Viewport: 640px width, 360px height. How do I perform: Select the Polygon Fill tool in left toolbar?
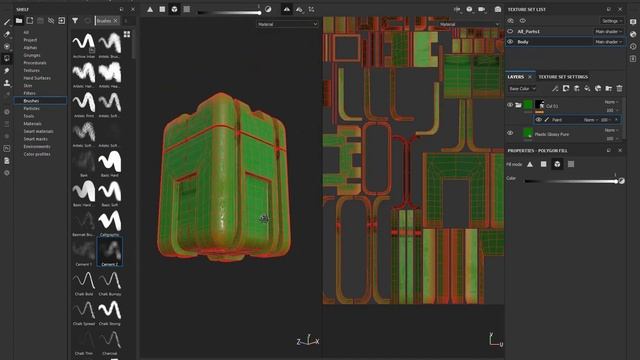click(x=7, y=58)
